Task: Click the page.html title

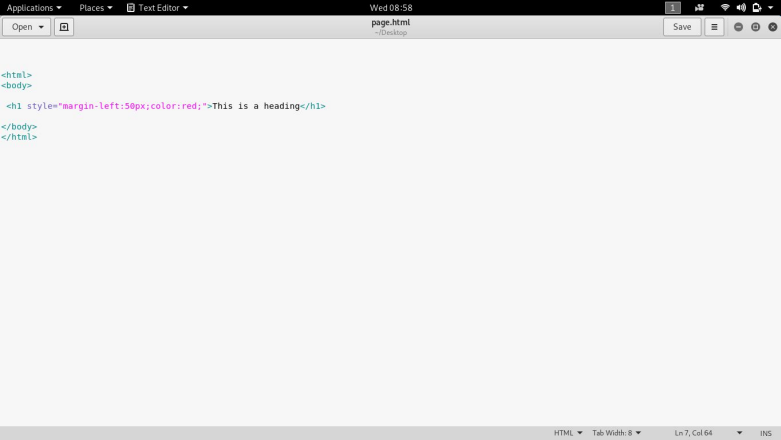Action: [x=390, y=22]
